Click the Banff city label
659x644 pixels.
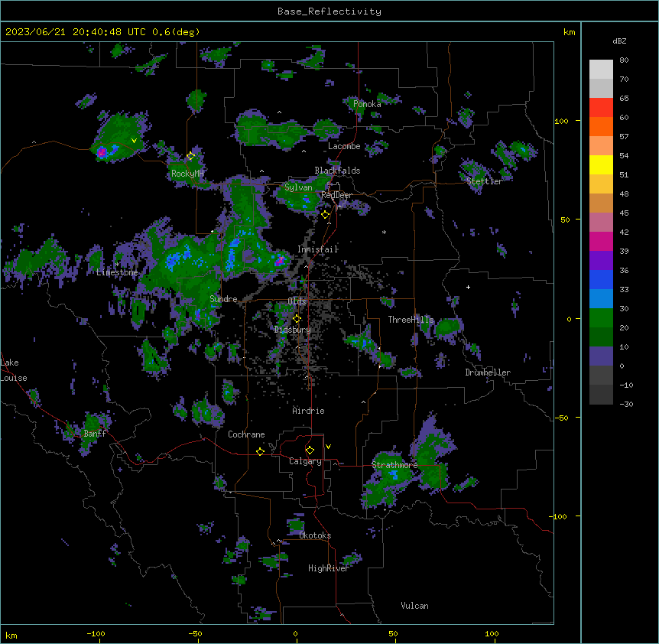click(x=95, y=434)
